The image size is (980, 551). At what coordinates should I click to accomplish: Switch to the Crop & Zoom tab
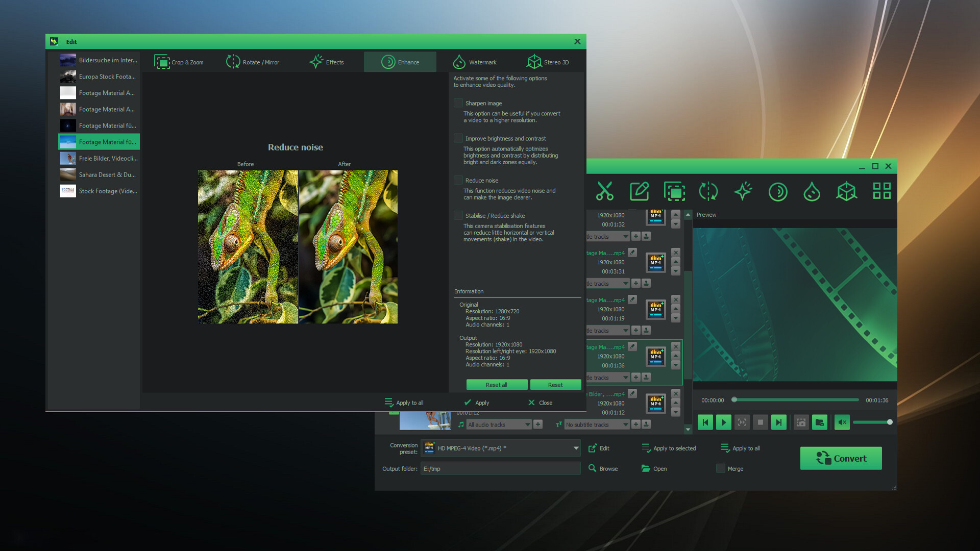coord(179,61)
